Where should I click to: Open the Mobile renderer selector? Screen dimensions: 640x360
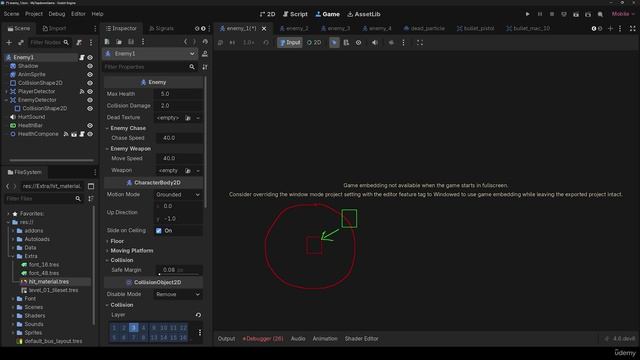click(623, 14)
